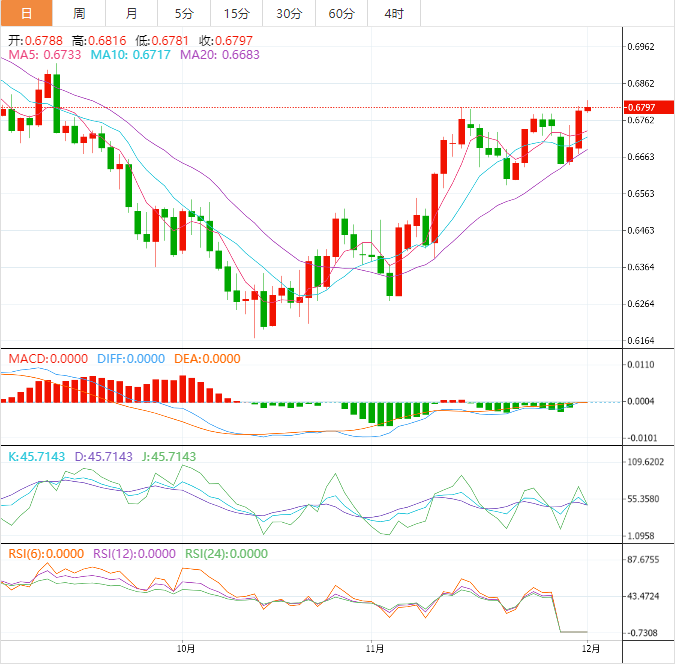Select the 60分 timeframe tab
Viewport: 679px width, 666px height.
tap(341, 13)
